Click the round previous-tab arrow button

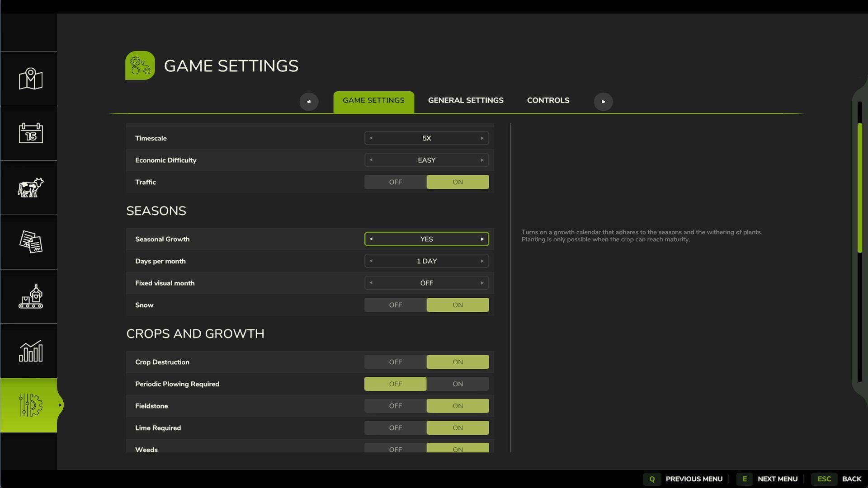pyautogui.click(x=309, y=102)
